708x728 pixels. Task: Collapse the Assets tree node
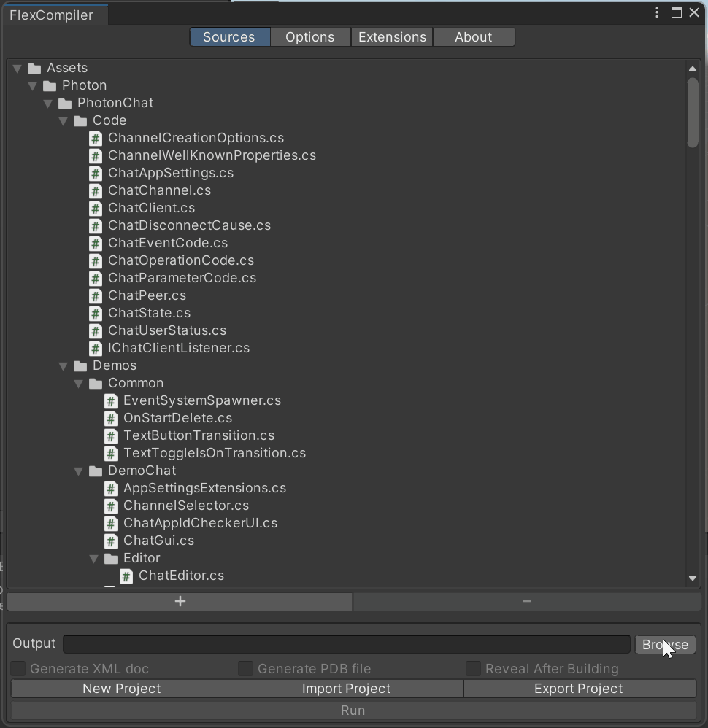coord(18,69)
